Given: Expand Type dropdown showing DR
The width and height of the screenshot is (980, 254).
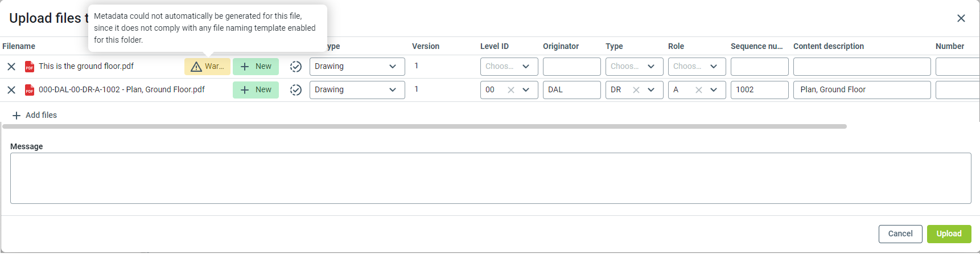Looking at the screenshot, I should pyautogui.click(x=651, y=90).
